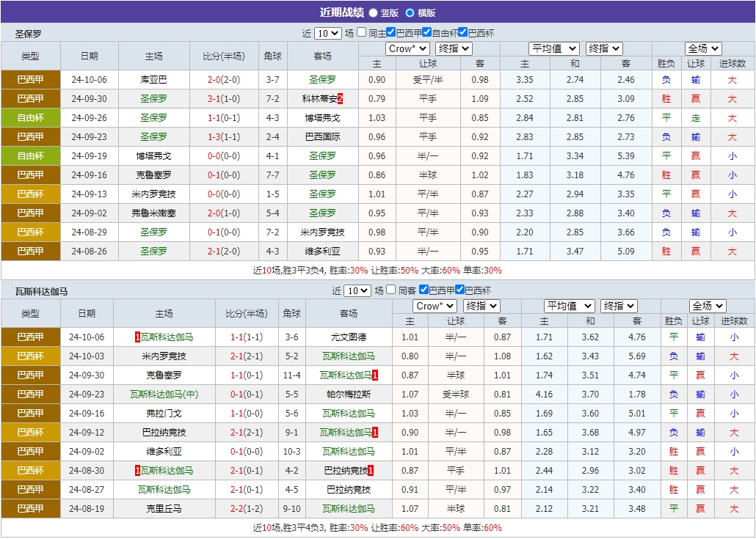Open the Crow* bookmaker dropdown
Viewport: 756px width, 539px height.
pos(407,48)
